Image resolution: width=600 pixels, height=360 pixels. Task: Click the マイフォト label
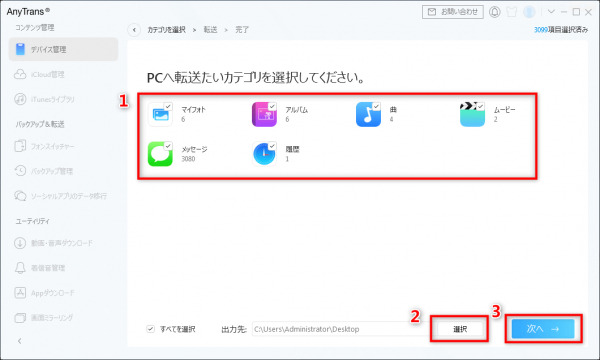point(193,109)
